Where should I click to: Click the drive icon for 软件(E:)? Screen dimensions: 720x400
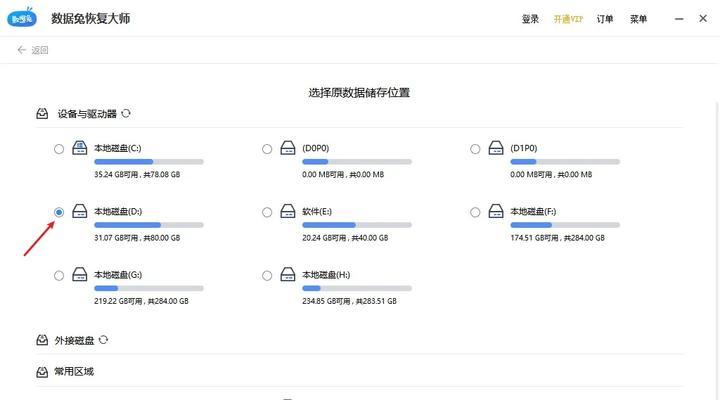(288, 211)
